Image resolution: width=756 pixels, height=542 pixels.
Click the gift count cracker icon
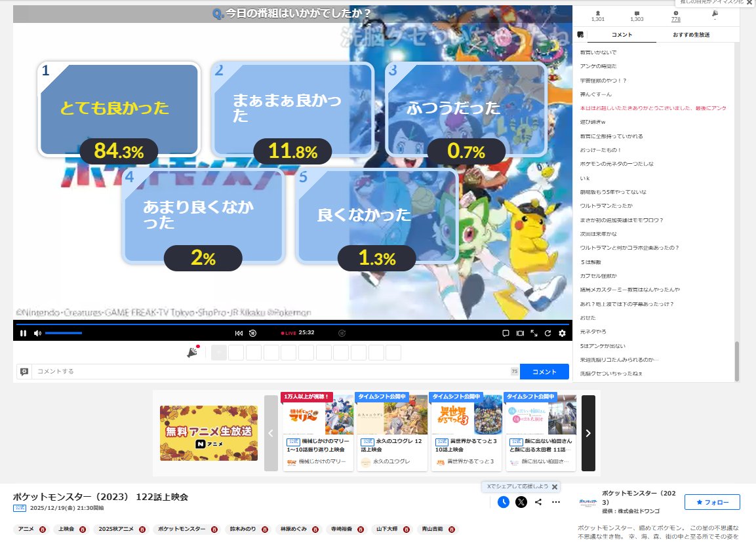[x=715, y=14]
